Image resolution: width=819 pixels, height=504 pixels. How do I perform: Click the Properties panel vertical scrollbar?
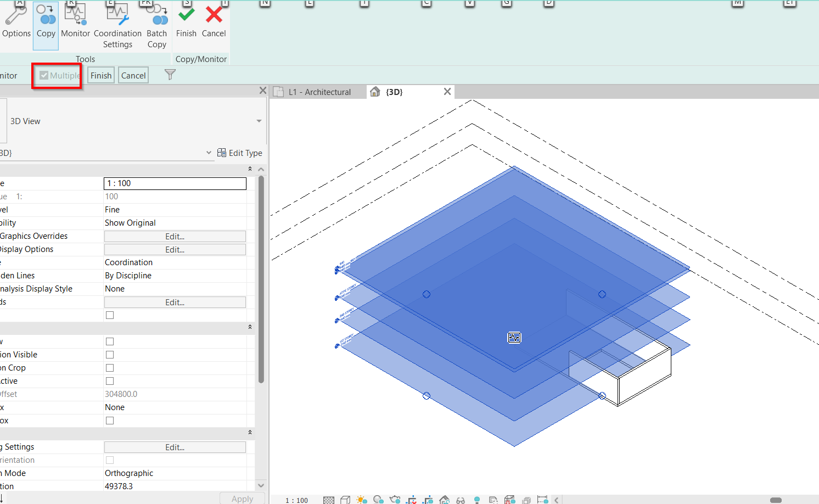tap(261, 280)
